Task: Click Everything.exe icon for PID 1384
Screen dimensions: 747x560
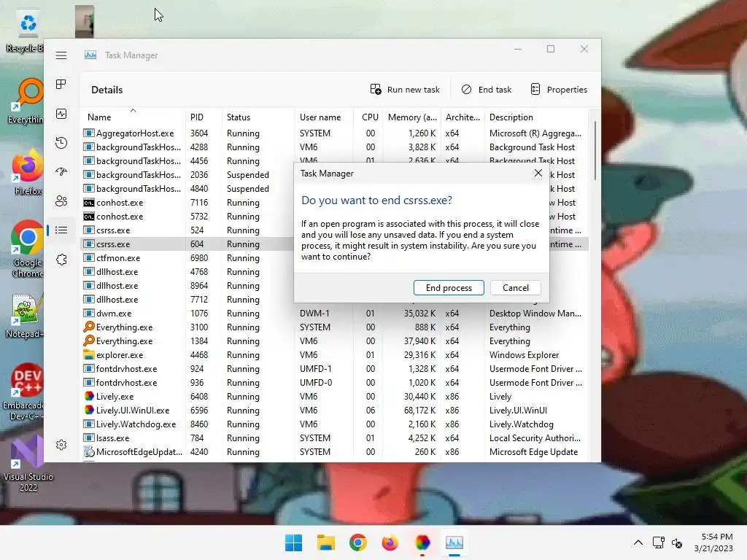Action: pyautogui.click(x=88, y=341)
